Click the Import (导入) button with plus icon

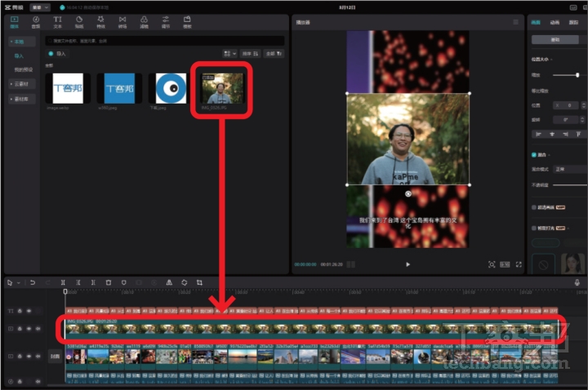[x=57, y=54]
